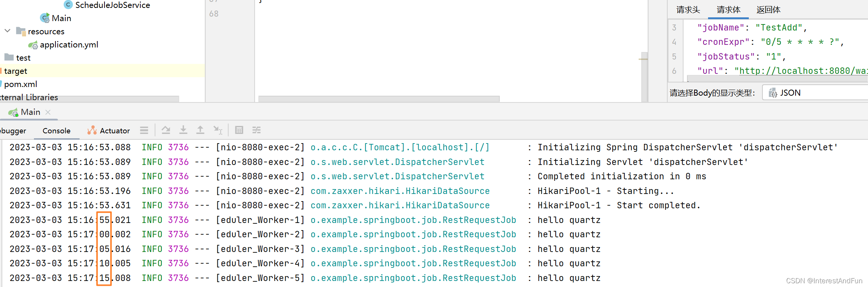This screenshot has width=868, height=287.
Task: Click the jobStatus value "1"
Action: 773,56
